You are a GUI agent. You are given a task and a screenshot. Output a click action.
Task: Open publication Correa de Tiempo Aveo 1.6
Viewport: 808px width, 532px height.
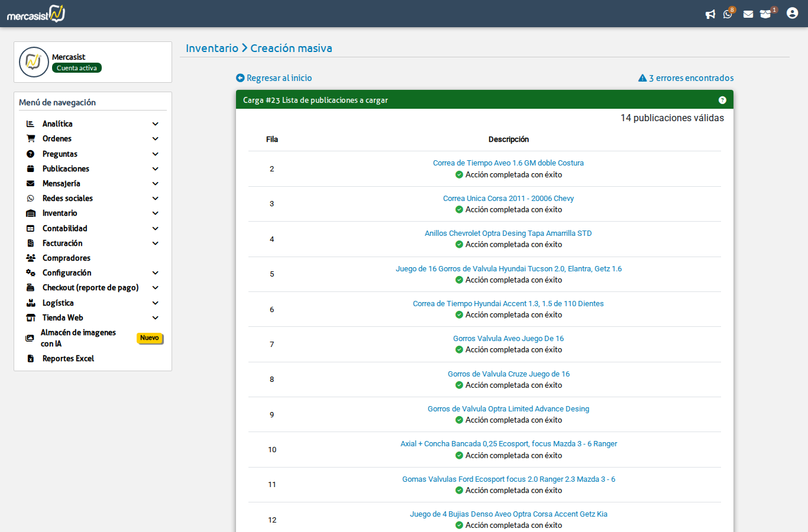(x=508, y=163)
